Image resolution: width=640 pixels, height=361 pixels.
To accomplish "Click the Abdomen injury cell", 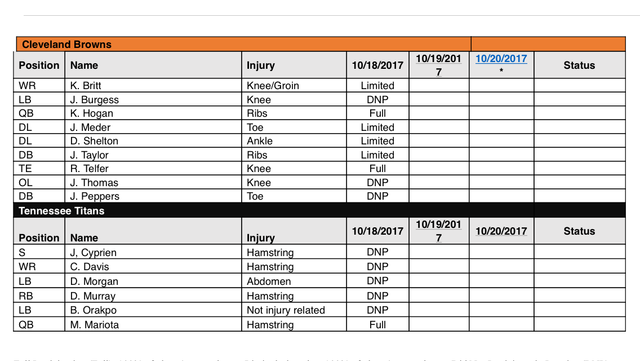I will (294, 281).
